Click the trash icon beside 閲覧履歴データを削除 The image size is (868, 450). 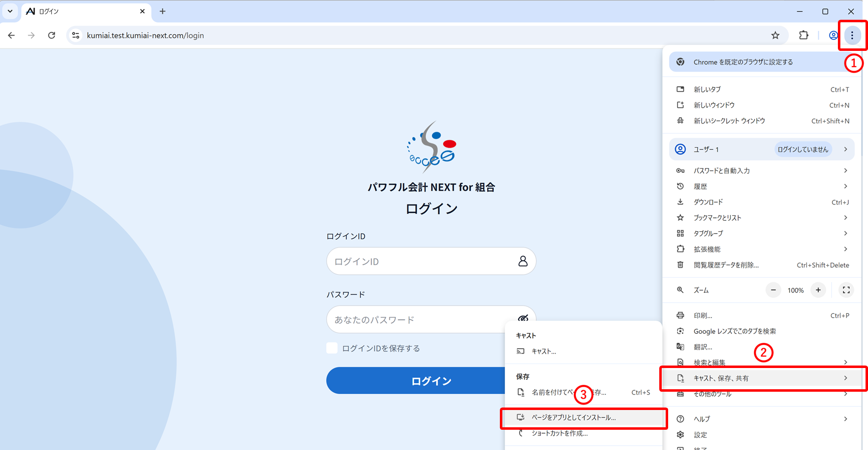[680, 265]
